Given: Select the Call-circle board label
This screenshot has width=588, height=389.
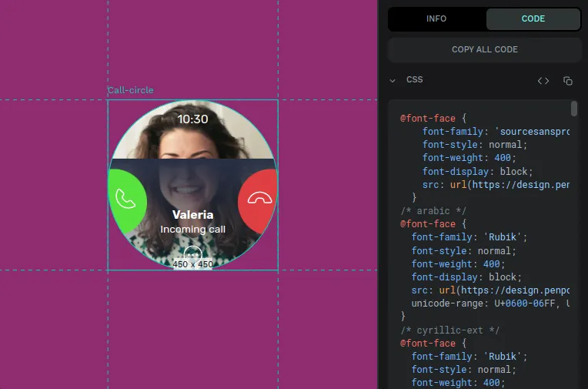Looking at the screenshot, I should point(130,90).
